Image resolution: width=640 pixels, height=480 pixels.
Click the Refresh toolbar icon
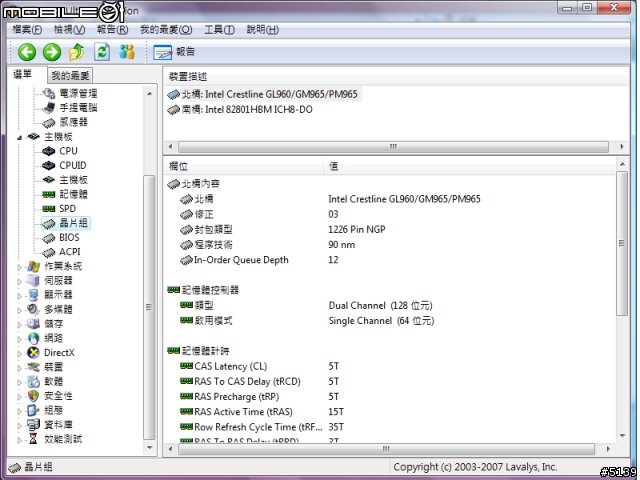102,52
